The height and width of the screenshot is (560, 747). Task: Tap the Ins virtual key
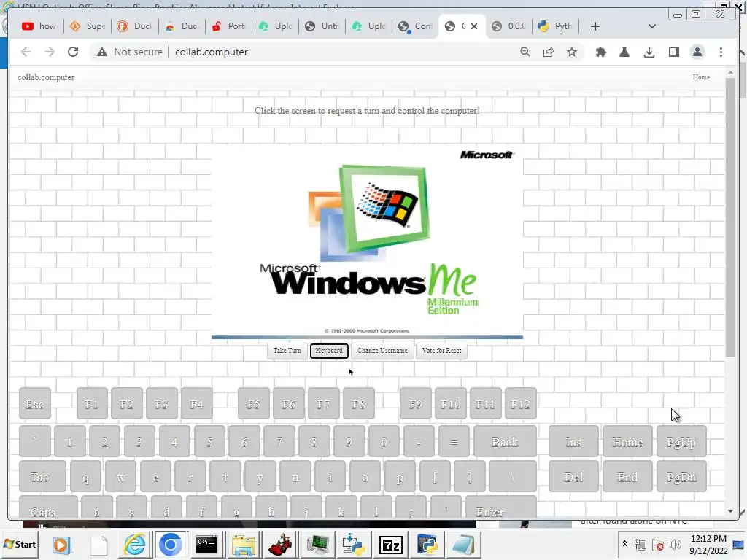[x=573, y=442]
